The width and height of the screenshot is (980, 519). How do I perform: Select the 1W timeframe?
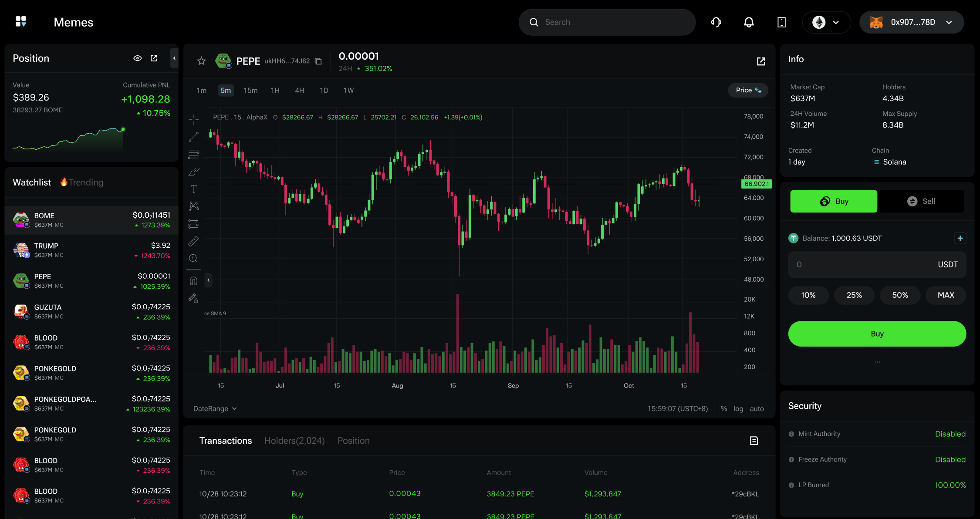[348, 90]
